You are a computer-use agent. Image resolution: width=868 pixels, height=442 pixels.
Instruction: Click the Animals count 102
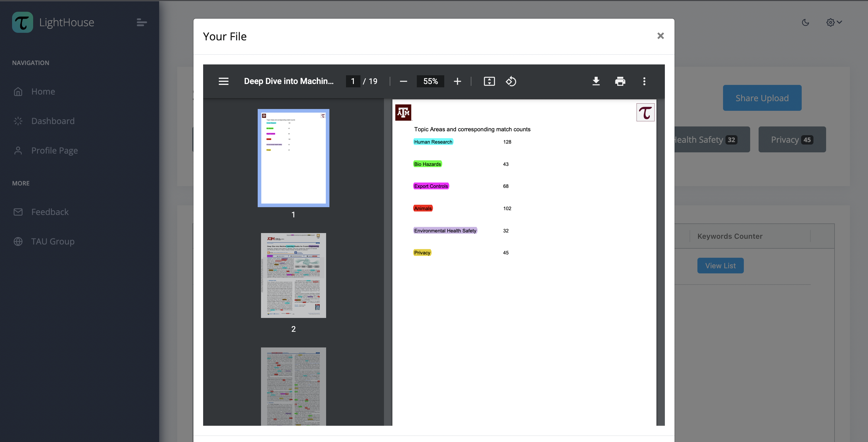click(x=507, y=209)
